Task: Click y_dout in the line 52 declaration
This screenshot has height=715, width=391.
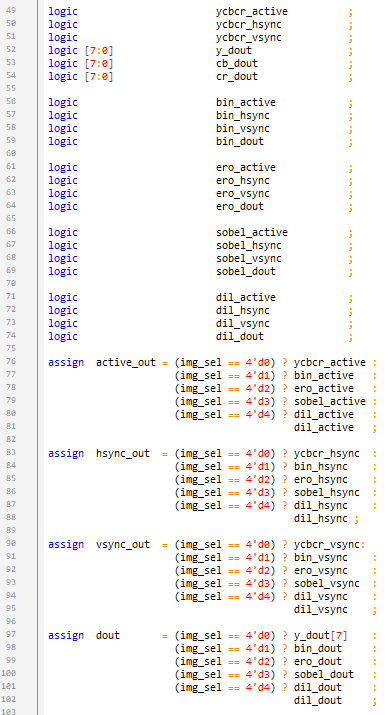Action: point(234,50)
